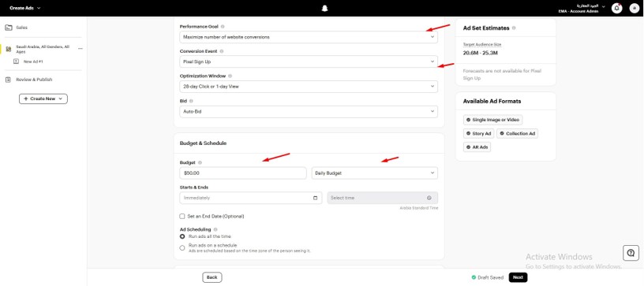
Task: Show info for Performance Goal
Action: [223, 26]
